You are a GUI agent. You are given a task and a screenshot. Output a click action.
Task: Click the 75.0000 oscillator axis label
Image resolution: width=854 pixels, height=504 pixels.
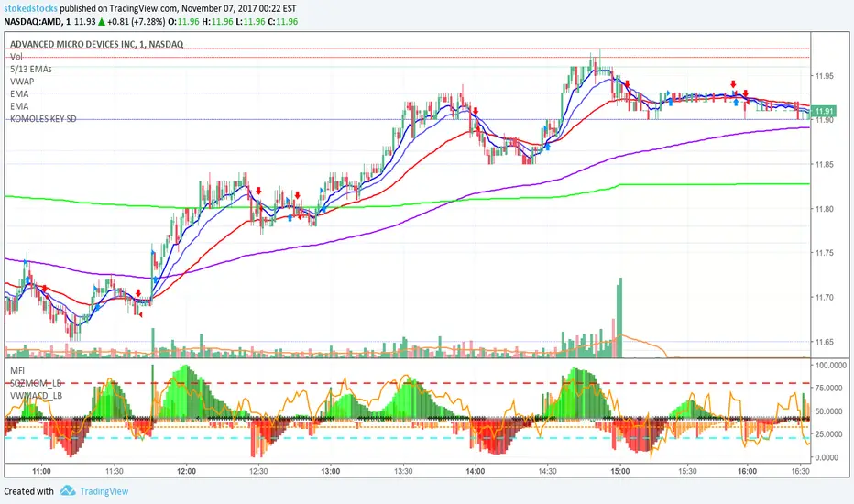(x=830, y=388)
